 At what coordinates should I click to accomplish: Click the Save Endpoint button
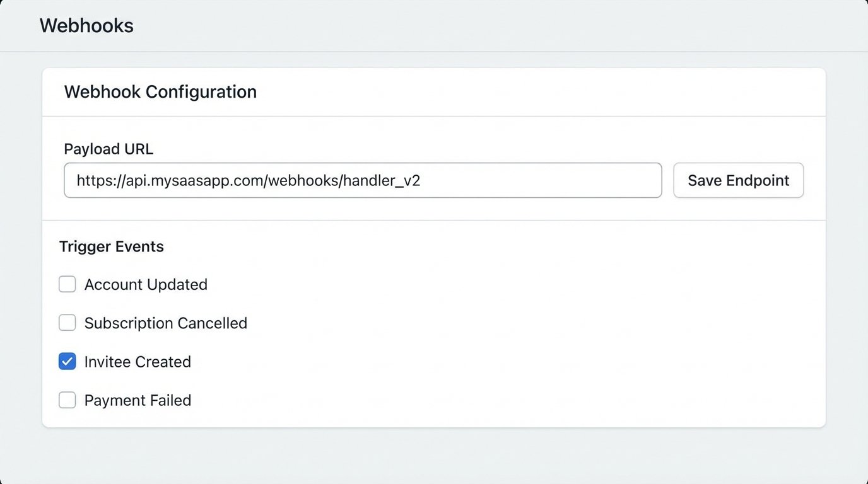click(x=738, y=180)
